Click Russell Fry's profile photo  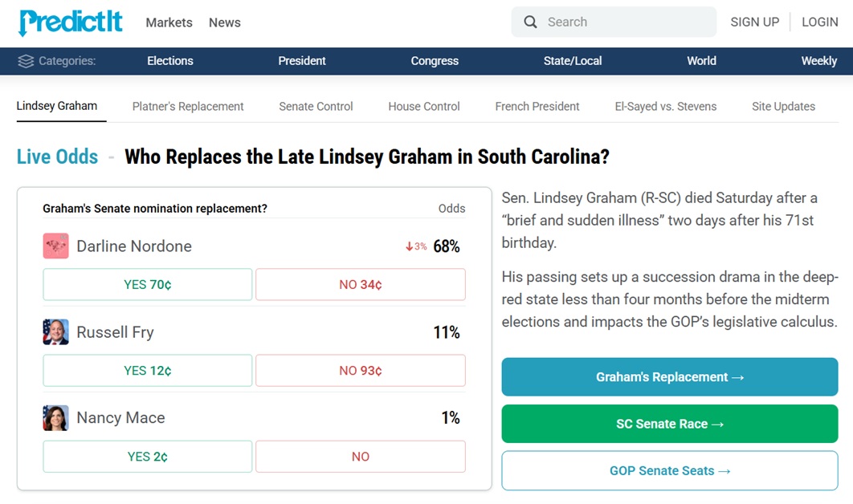coord(56,331)
